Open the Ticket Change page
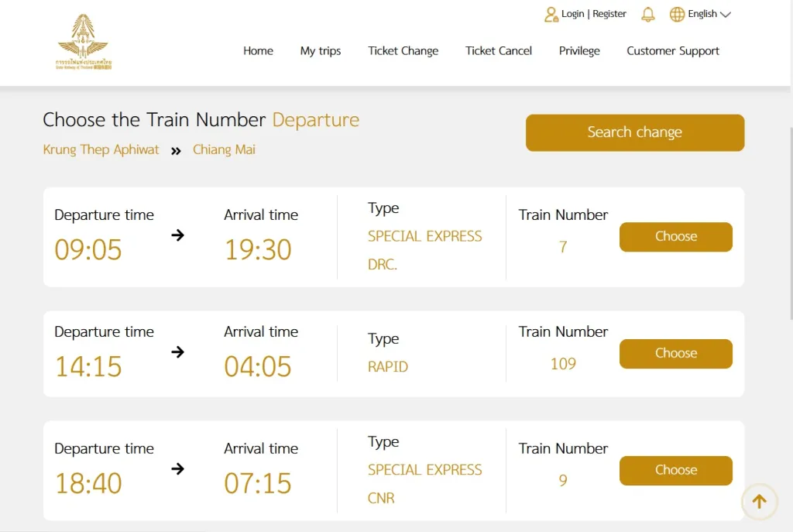Viewport: 793px width, 532px height. click(x=403, y=51)
